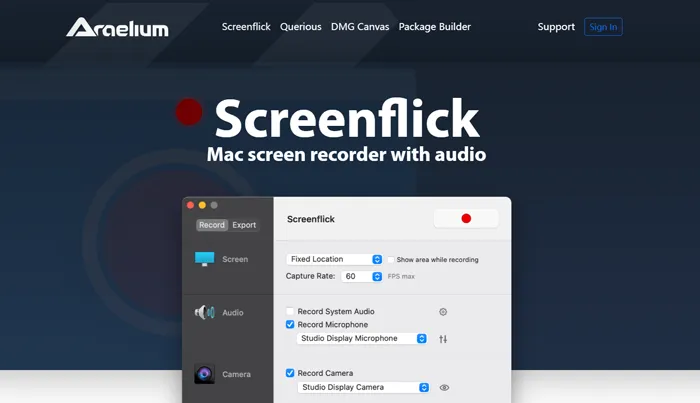Screen dimensions: 700x403
Task: Click the 'Screenflick' window title text
Action: [x=311, y=219]
